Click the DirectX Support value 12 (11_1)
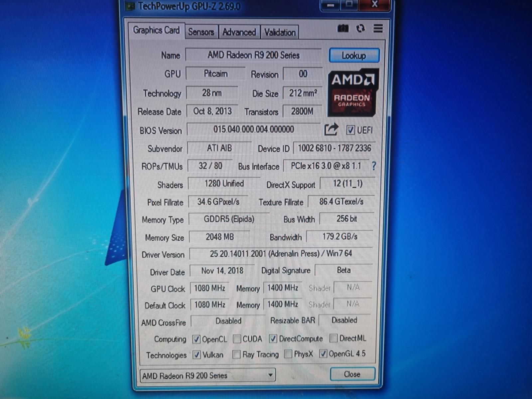Image resolution: width=532 pixels, height=399 pixels. [x=348, y=184]
